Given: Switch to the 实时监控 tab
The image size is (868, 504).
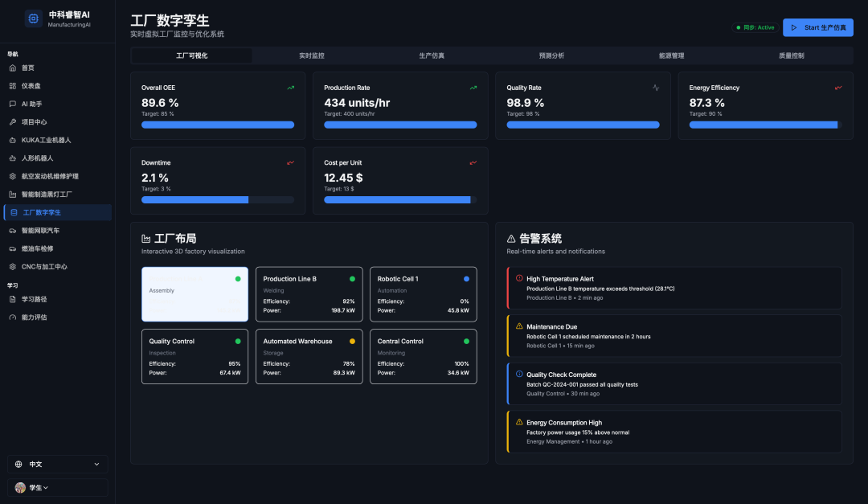Looking at the screenshot, I should pos(312,55).
